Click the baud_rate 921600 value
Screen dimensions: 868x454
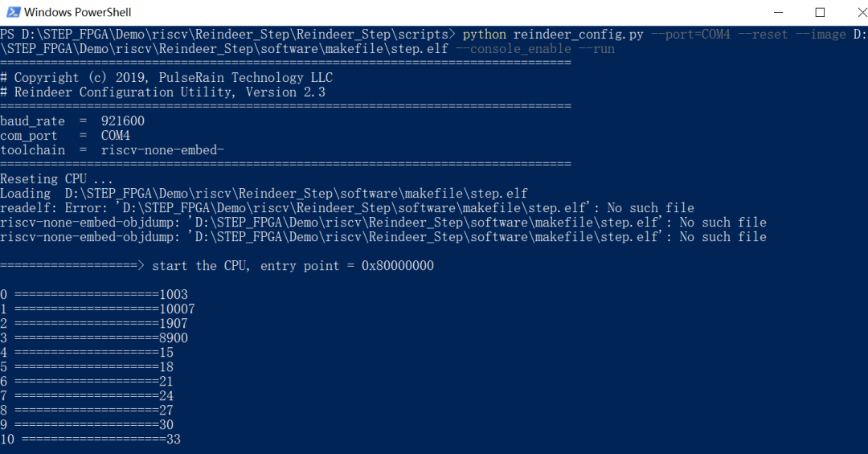pos(123,121)
